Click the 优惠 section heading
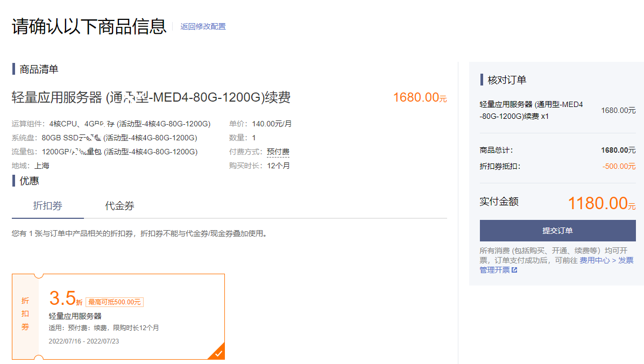The image size is (644, 364). click(x=29, y=181)
